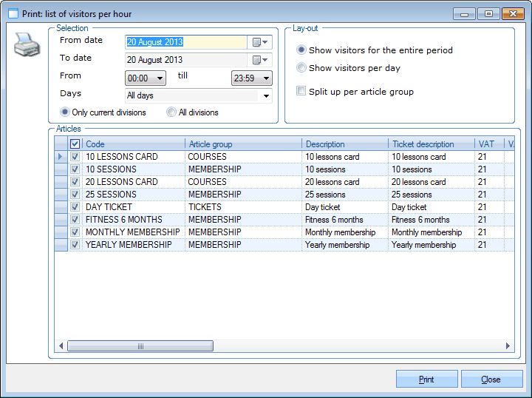Open the From date calendar picker
The height and width of the screenshot is (398, 532).
tap(260, 42)
